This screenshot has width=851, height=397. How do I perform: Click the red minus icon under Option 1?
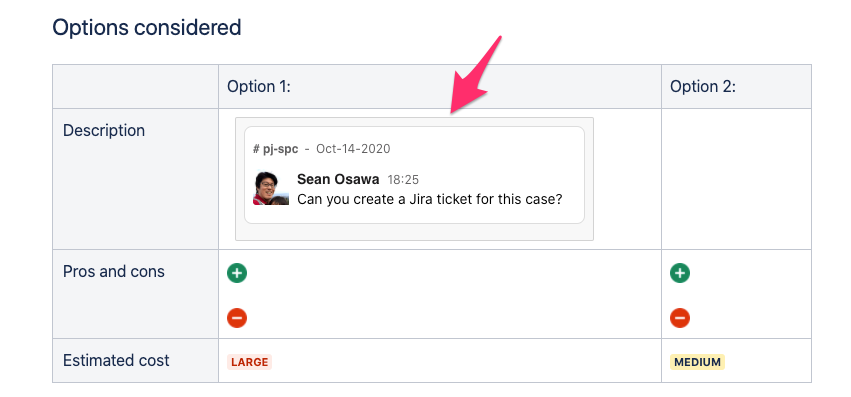click(x=237, y=318)
